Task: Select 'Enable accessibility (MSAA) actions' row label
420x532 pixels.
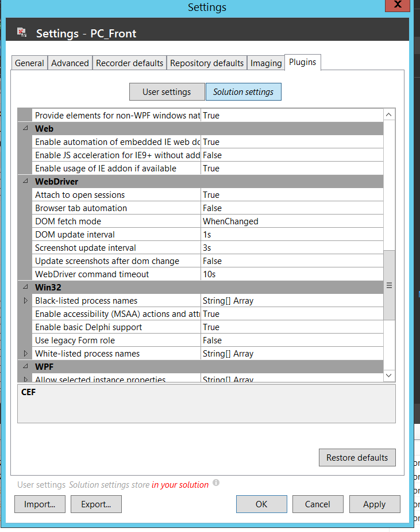Action: (x=116, y=314)
